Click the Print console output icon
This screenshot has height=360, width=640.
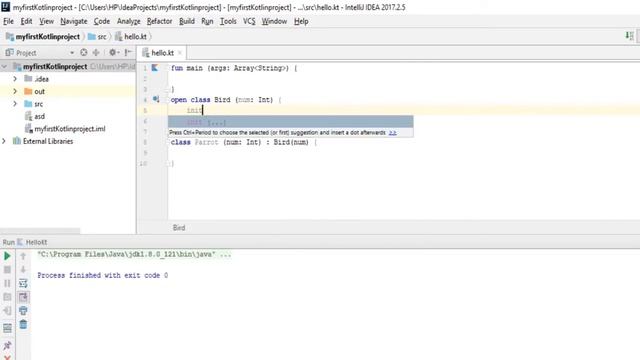point(23,311)
